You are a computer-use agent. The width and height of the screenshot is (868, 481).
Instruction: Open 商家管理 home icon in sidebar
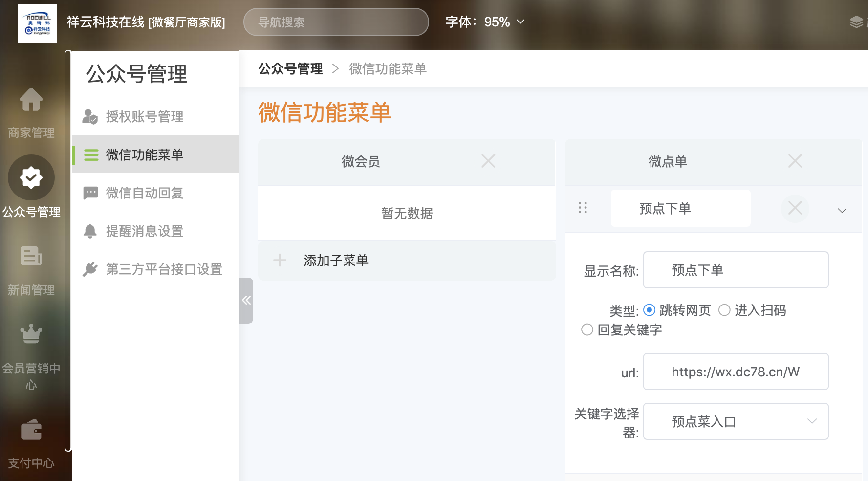tap(31, 100)
